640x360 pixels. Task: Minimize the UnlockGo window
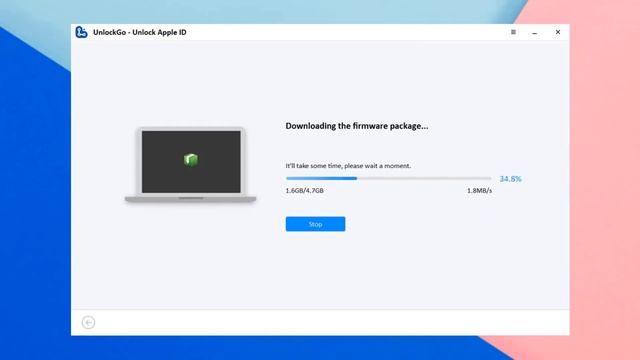535,32
